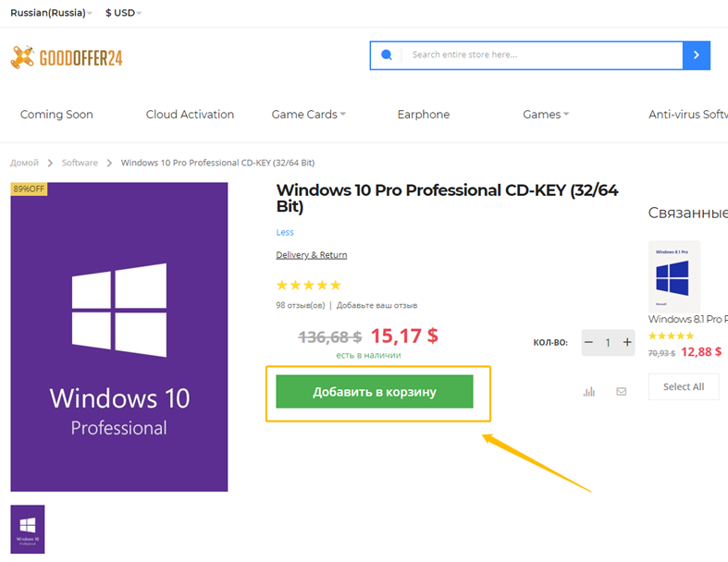Open the Cloud Activation menu item
Image resolution: width=728 pixels, height=562 pixels.
(x=190, y=115)
